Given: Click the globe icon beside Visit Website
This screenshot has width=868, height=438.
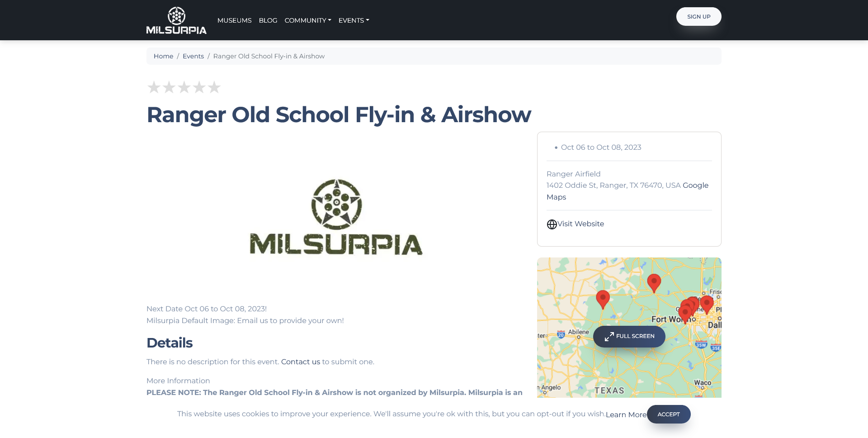Looking at the screenshot, I should [552, 224].
